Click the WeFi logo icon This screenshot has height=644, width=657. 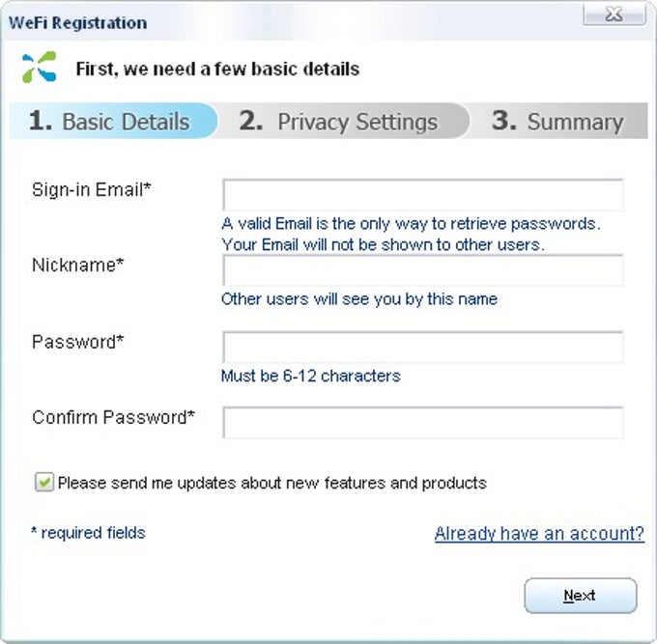pos(39,67)
